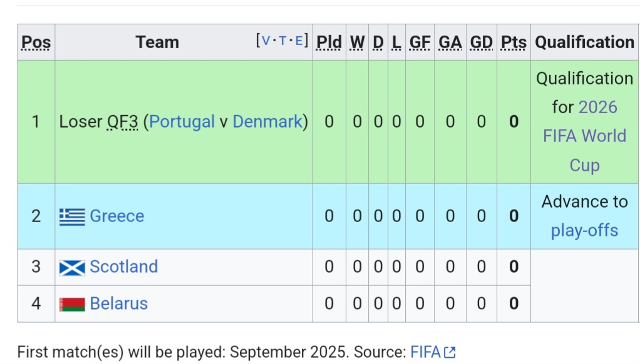Click the V view-template link
This screenshot has width=640, height=364.
[x=266, y=41]
